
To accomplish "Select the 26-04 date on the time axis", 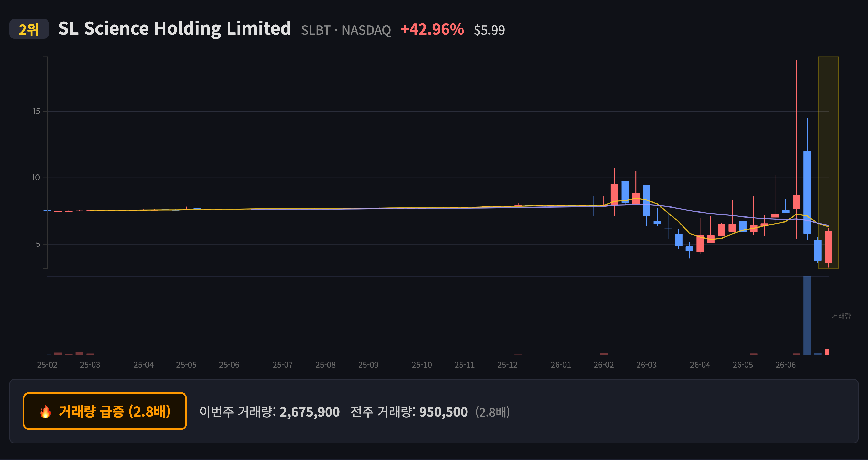I will [700, 365].
